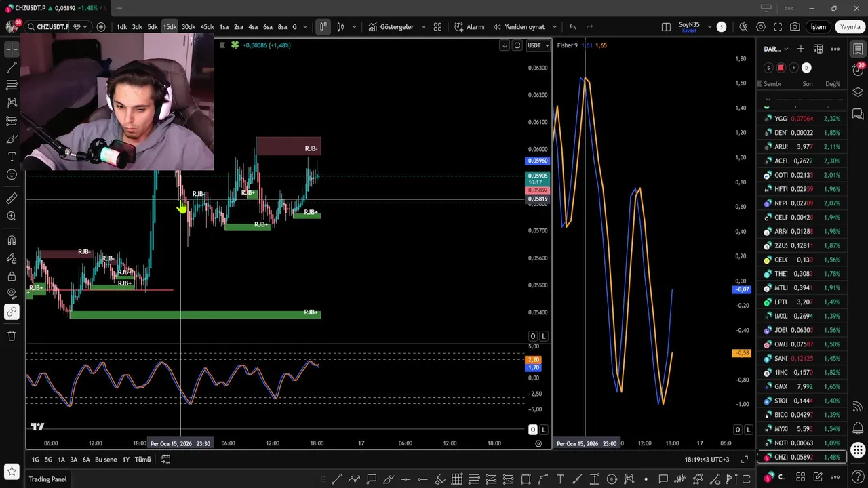The height and width of the screenshot is (488, 868).
Task: Toggle magnet mode in the left toolbar
Action: (12, 240)
